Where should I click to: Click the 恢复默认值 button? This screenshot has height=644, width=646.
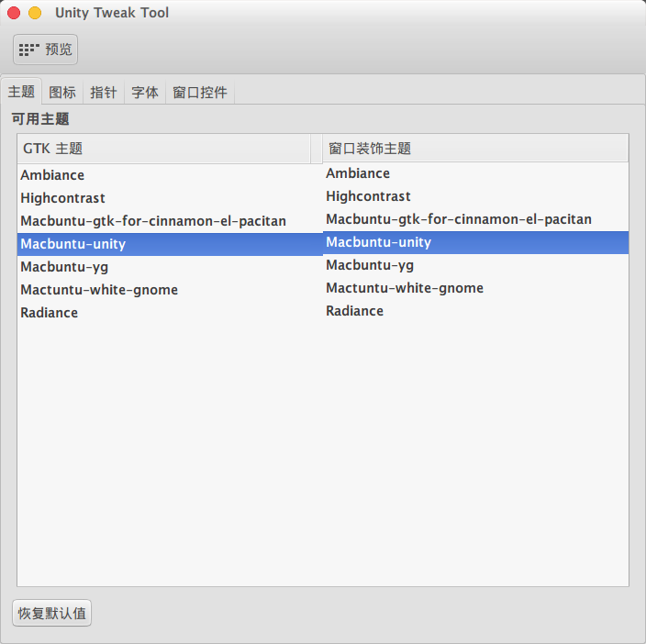[52, 613]
